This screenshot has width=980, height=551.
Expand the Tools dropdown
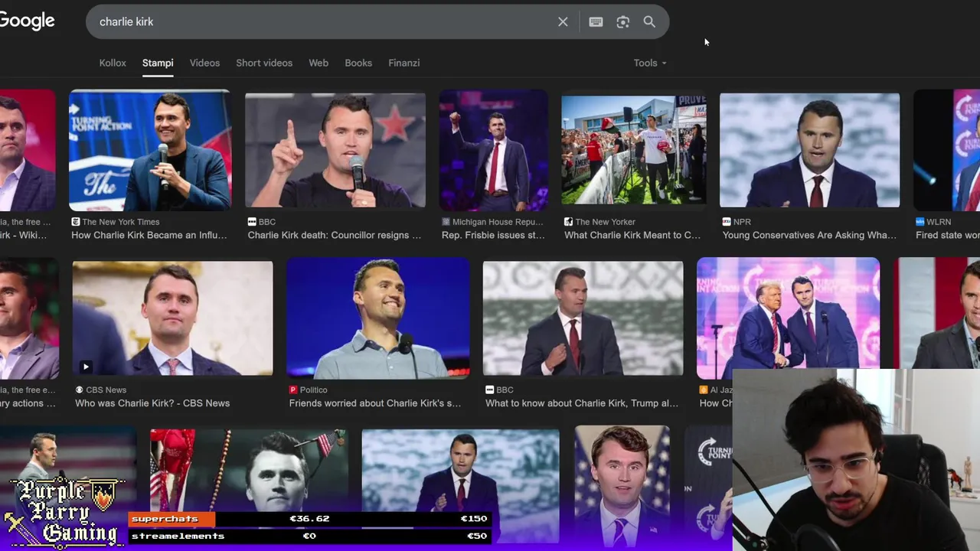pyautogui.click(x=650, y=63)
